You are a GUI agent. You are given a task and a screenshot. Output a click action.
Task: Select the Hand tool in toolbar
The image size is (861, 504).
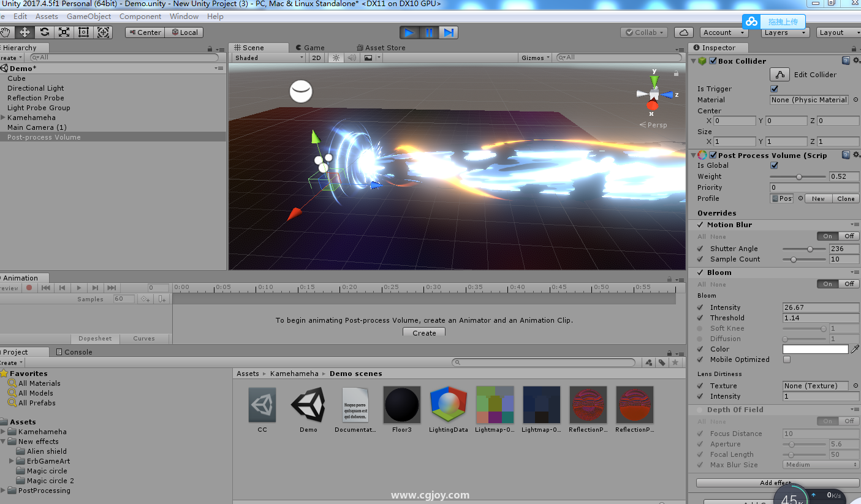[6, 32]
